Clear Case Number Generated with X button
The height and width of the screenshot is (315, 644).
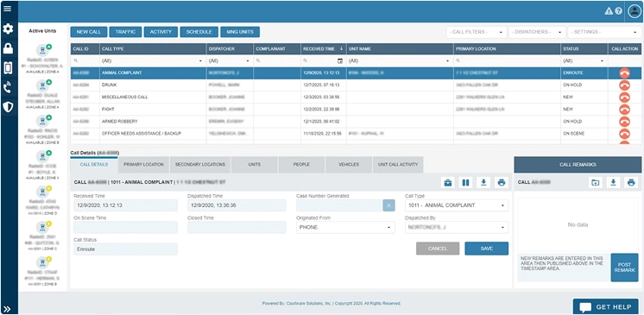[389, 205]
